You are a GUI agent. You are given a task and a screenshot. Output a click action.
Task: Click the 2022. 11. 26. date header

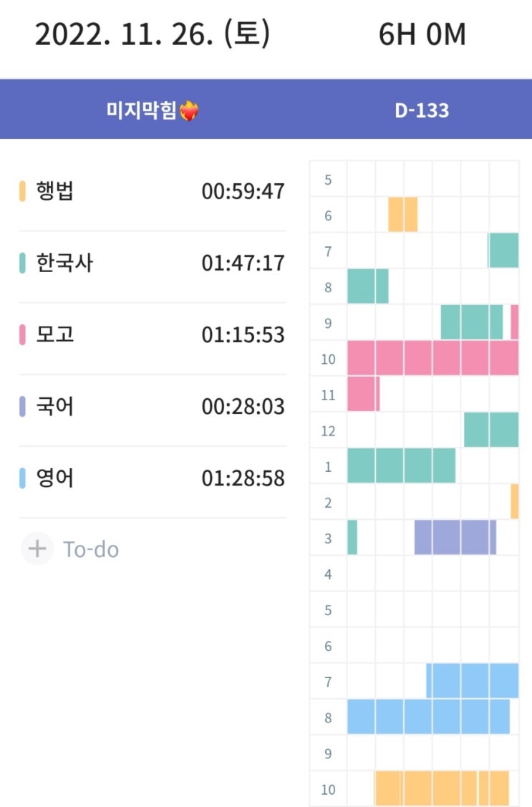pyautogui.click(x=153, y=35)
